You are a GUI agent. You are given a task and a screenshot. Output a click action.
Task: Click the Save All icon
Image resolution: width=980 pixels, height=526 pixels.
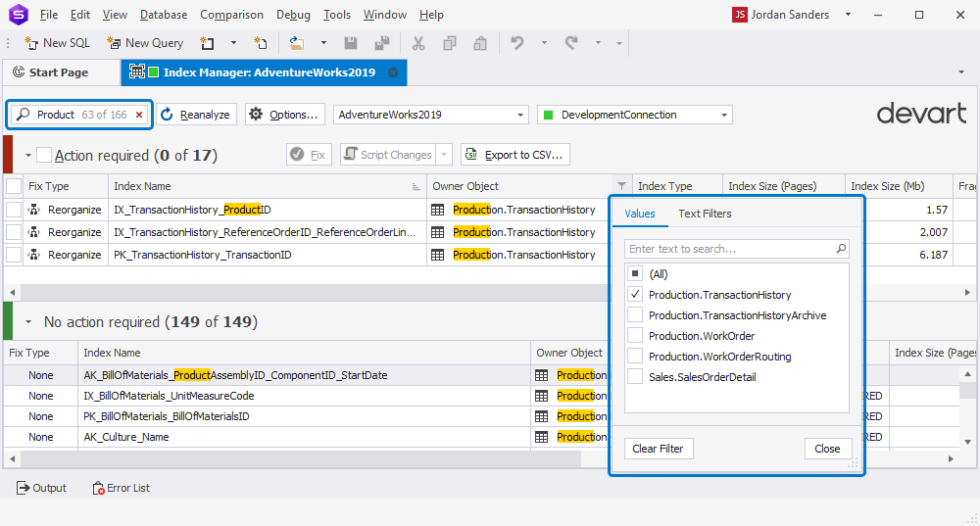coord(382,43)
